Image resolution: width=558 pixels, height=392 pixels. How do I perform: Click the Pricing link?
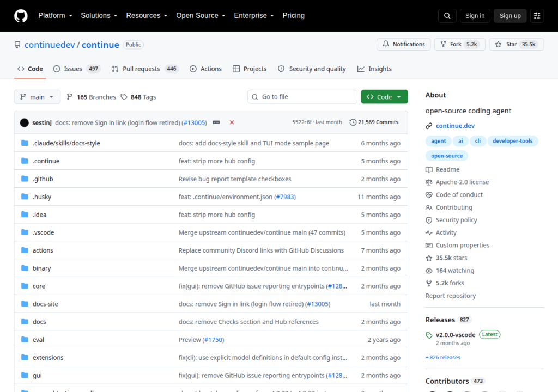coord(294,16)
